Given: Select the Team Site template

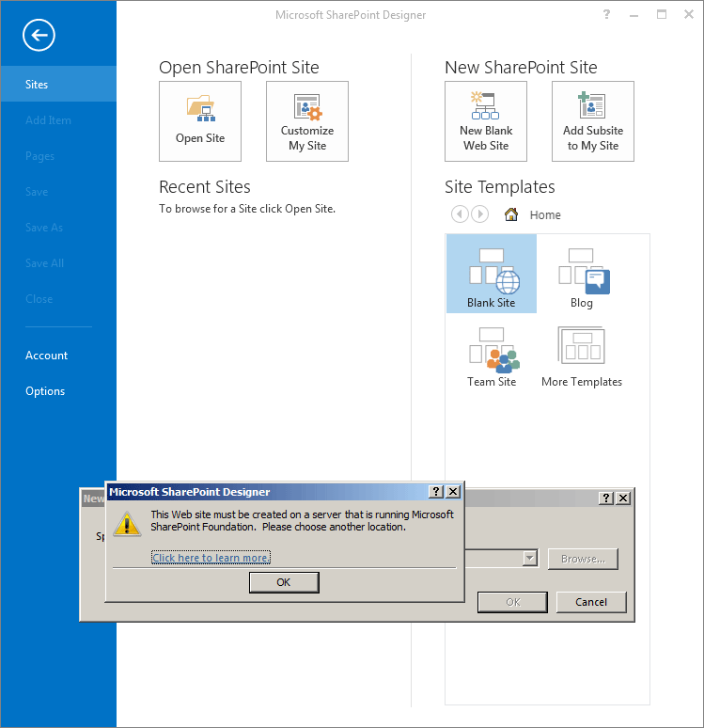Looking at the screenshot, I should coord(492,356).
